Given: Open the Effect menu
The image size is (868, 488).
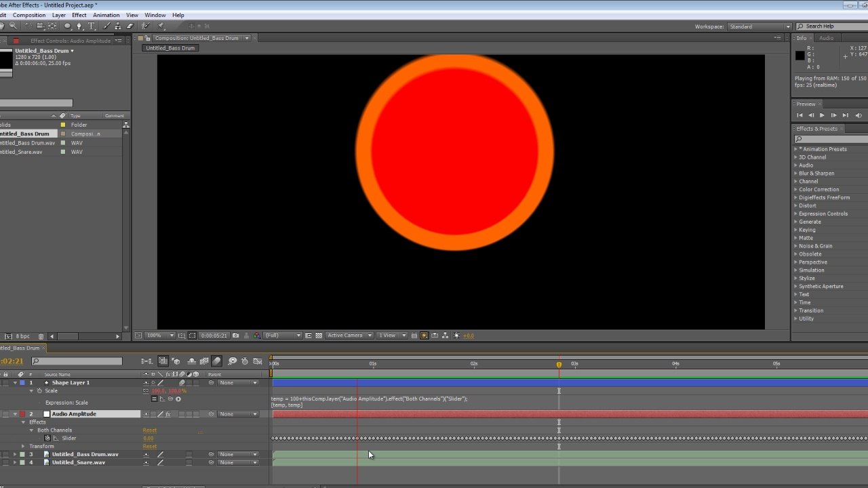Looking at the screenshot, I should click(x=79, y=15).
